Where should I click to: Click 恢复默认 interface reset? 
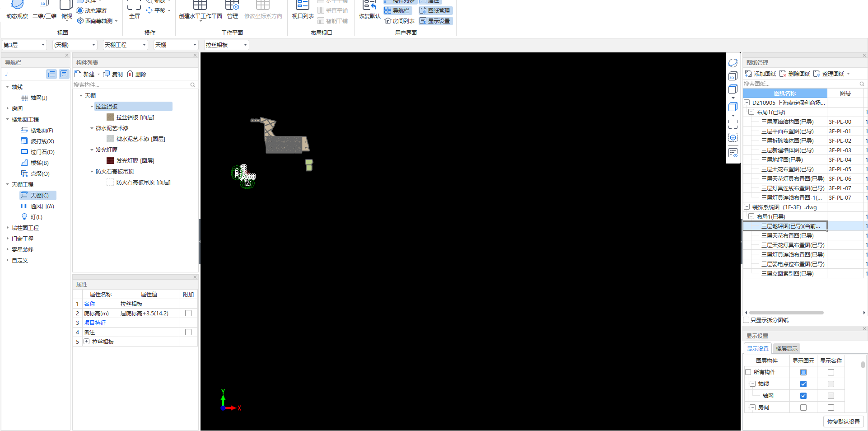tap(369, 10)
